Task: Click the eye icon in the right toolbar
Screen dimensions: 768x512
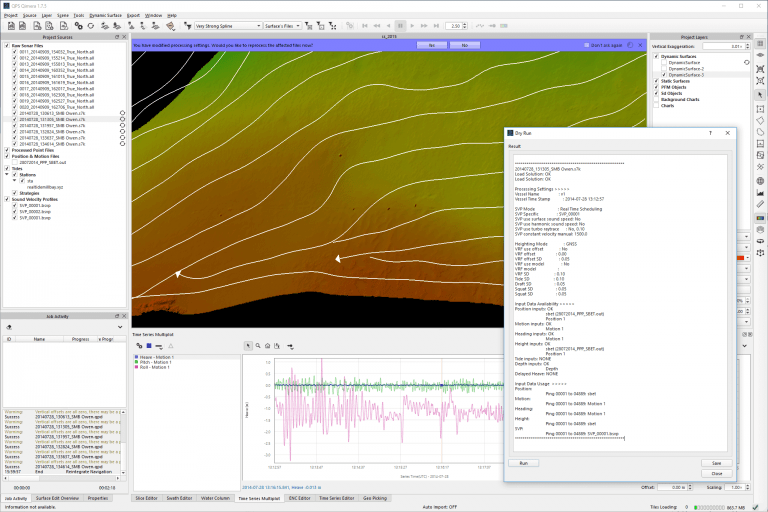Action: click(760, 56)
